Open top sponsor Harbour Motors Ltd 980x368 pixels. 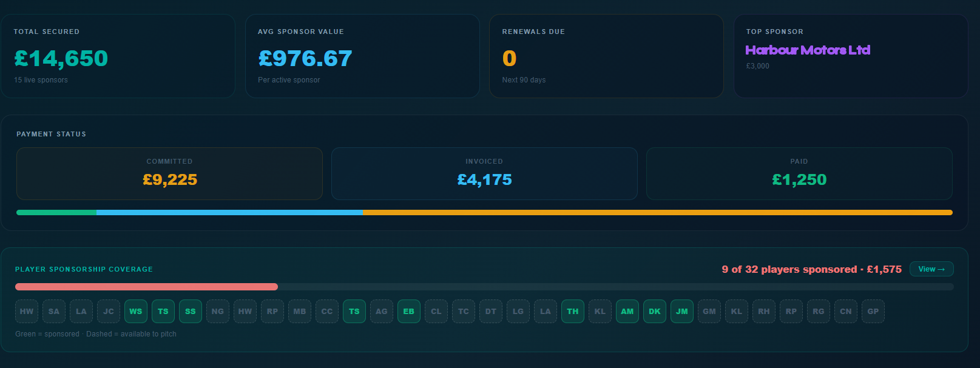tap(808, 50)
